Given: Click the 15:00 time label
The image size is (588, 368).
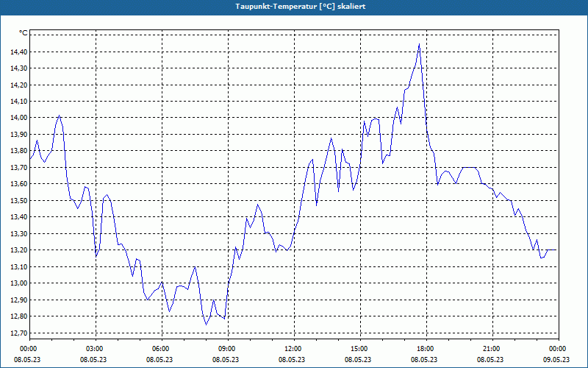Looking at the screenshot, I should (360, 349).
